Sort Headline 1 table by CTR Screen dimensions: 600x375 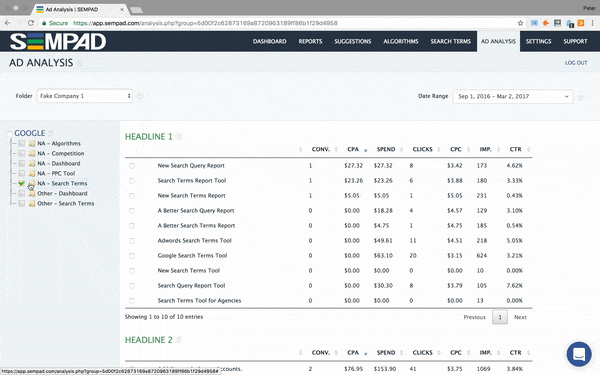click(515, 149)
